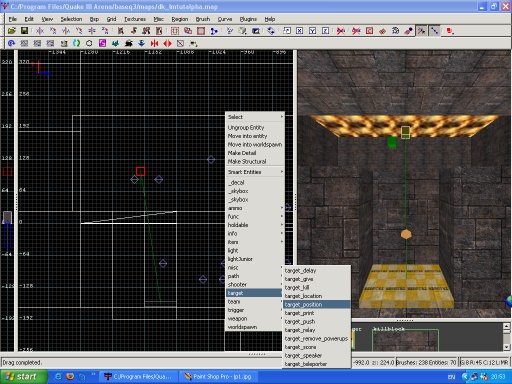Expand the holdable entity submenu
This screenshot has height=384, width=512.
click(x=255, y=225)
